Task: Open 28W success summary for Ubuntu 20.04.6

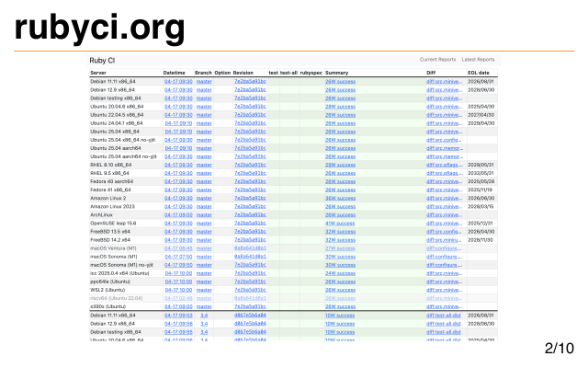Action: point(340,107)
